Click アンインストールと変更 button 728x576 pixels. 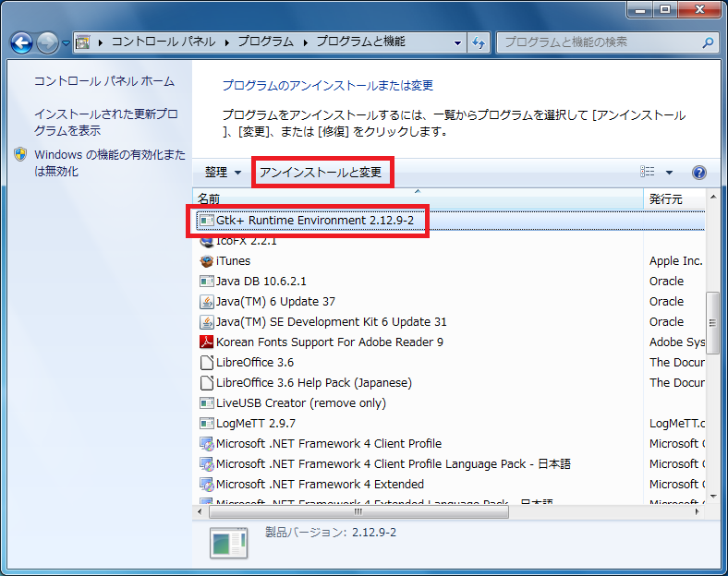pos(321,173)
